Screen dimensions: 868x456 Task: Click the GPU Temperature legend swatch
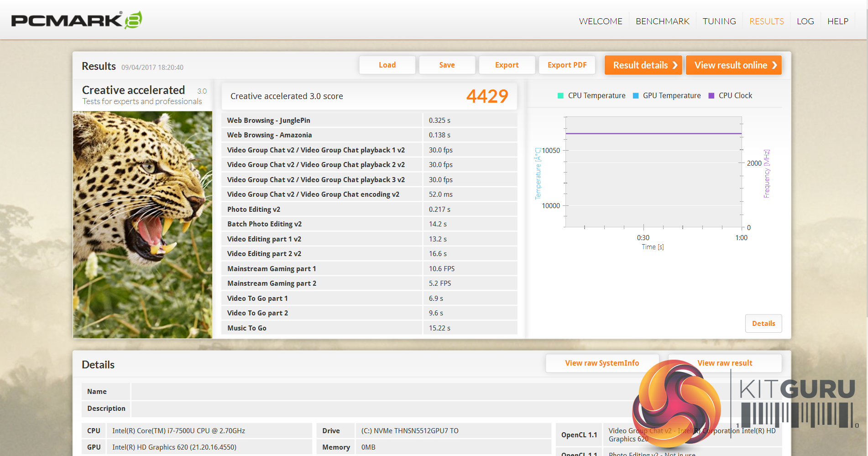point(635,96)
